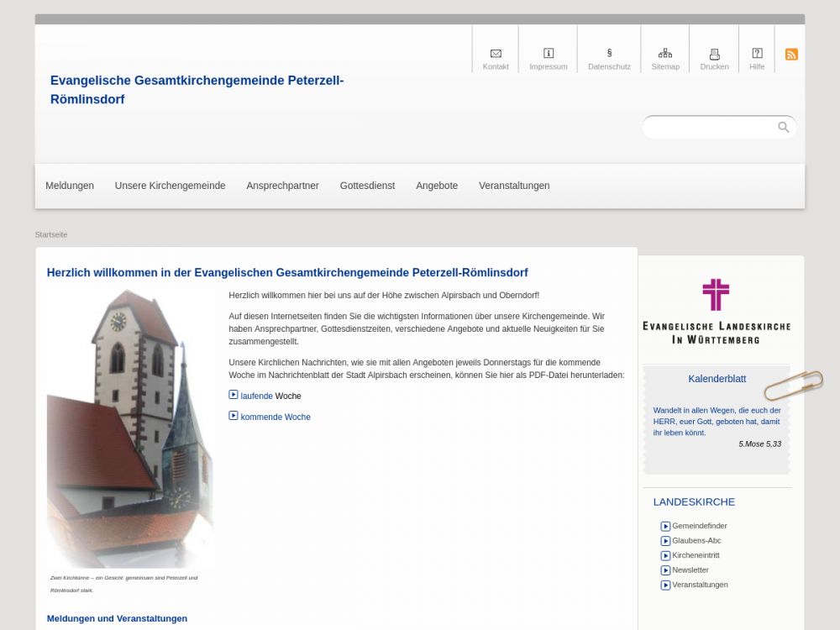The width and height of the screenshot is (840, 630).
Task: Click the Kontakt envelope icon
Action: pyautogui.click(x=496, y=54)
